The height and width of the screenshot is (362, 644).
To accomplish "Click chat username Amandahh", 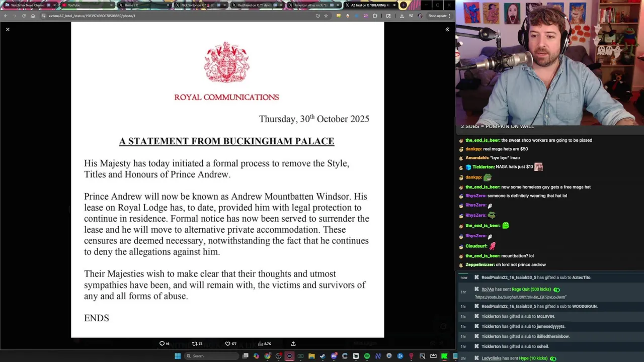I will point(476,158).
